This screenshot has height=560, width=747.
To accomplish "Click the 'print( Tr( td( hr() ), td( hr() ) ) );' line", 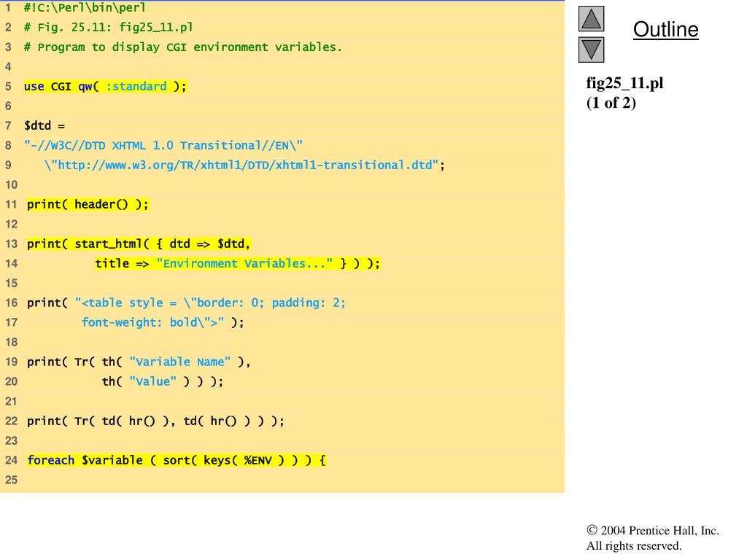I will (x=155, y=421).
